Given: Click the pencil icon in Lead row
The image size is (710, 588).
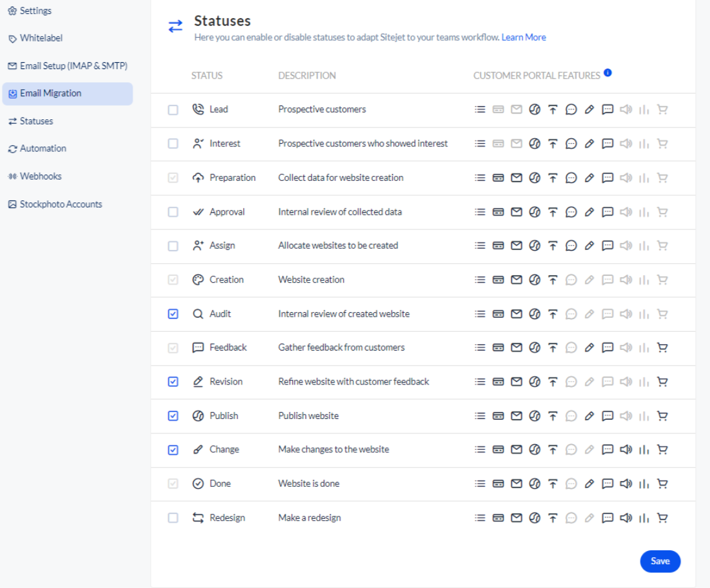Looking at the screenshot, I should [589, 109].
